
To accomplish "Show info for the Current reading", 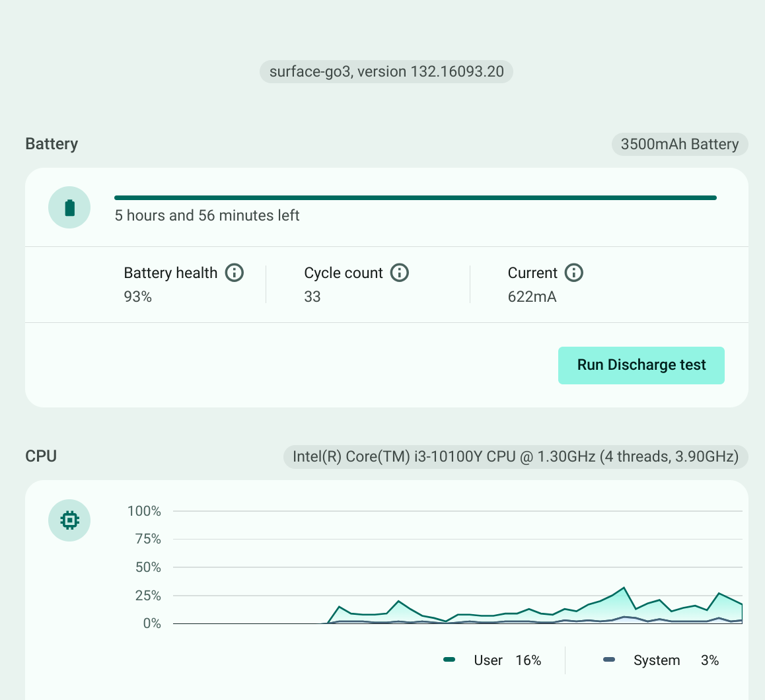I will pos(574,273).
